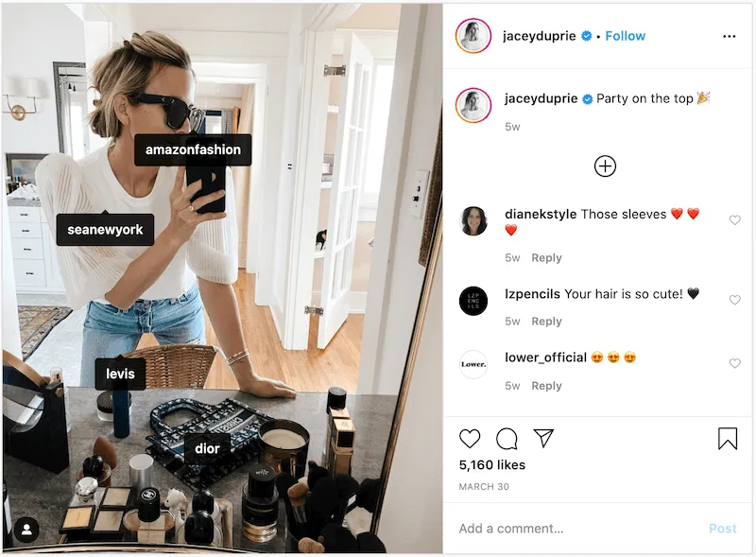Open the dior tag on photo
The image size is (756, 557).
(207, 448)
